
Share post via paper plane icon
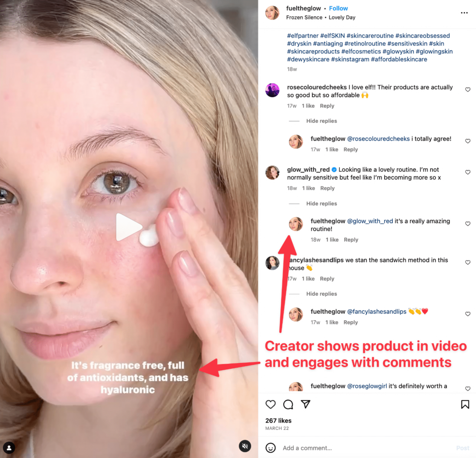(306, 404)
